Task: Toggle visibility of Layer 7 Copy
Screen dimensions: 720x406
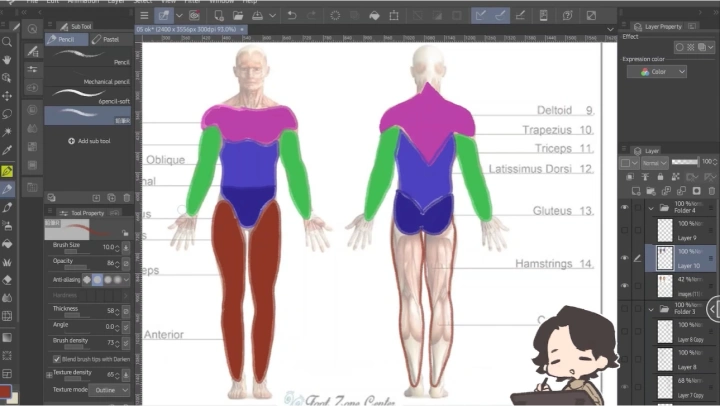Action: (x=624, y=387)
